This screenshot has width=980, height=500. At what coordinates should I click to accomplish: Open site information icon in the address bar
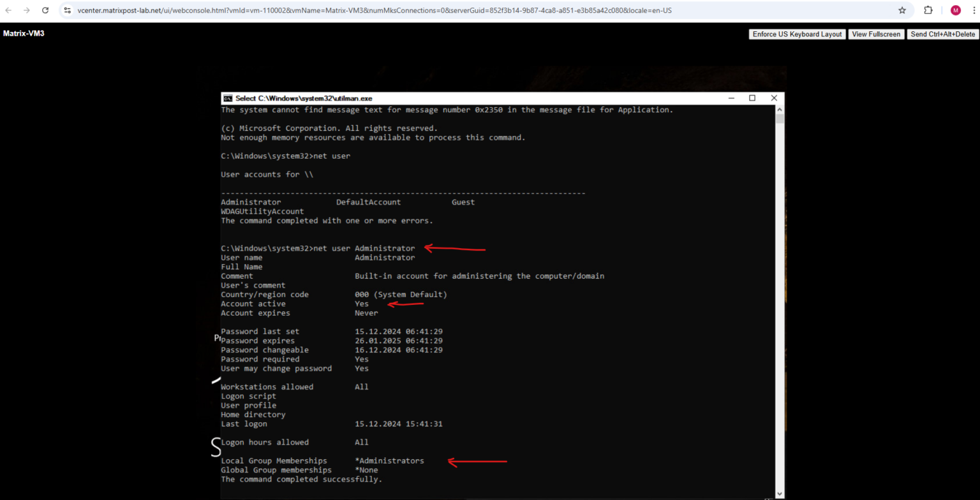point(67,10)
